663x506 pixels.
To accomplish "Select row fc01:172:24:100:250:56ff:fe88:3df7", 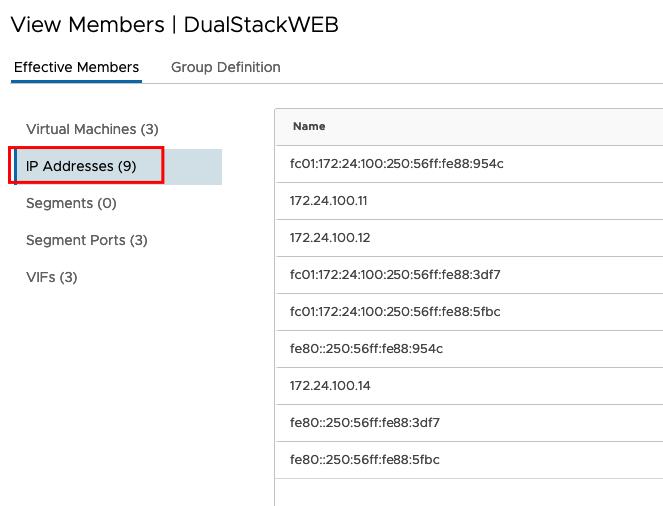I will [x=469, y=275].
